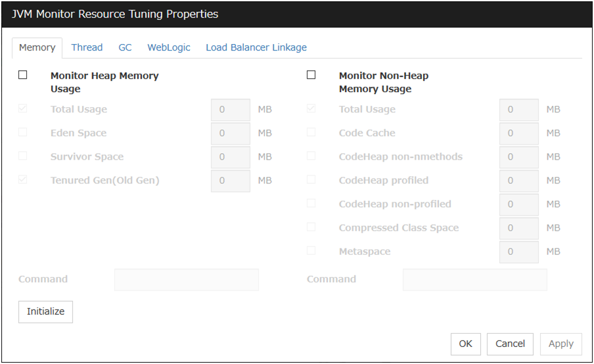Select the Memory tab
The width and height of the screenshot is (594, 364).
tap(37, 47)
